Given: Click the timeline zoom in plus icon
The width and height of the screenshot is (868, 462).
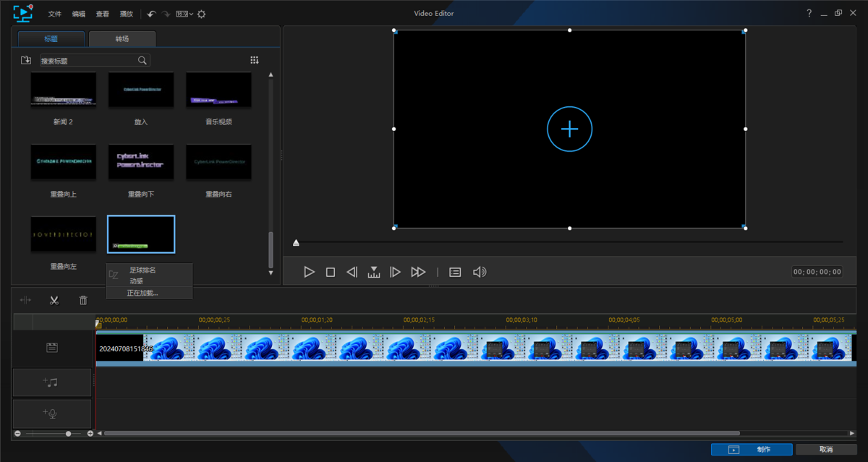Looking at the screenshot, I should pyautogui.click(x=90, y=433).
